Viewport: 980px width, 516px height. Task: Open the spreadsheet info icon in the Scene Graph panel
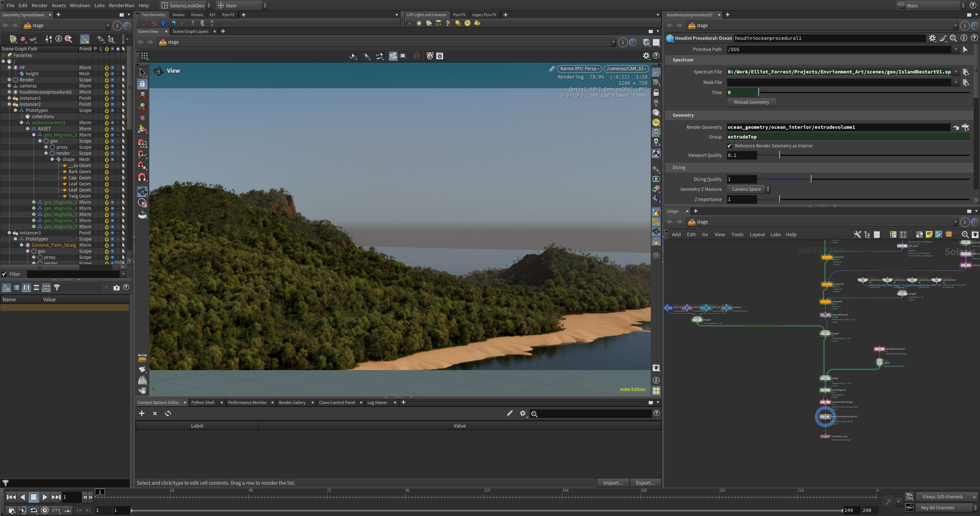(x=59, y=39)
